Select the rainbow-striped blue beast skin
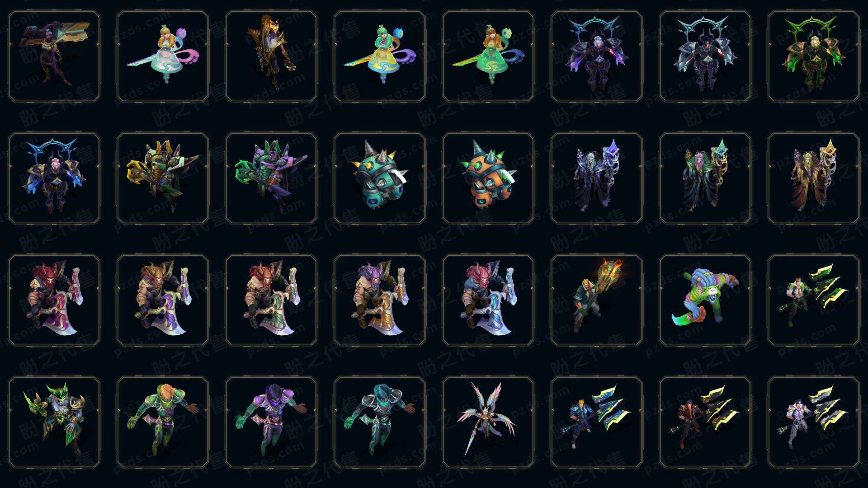The width and height of the screenshot is (868, 488). 705,300
